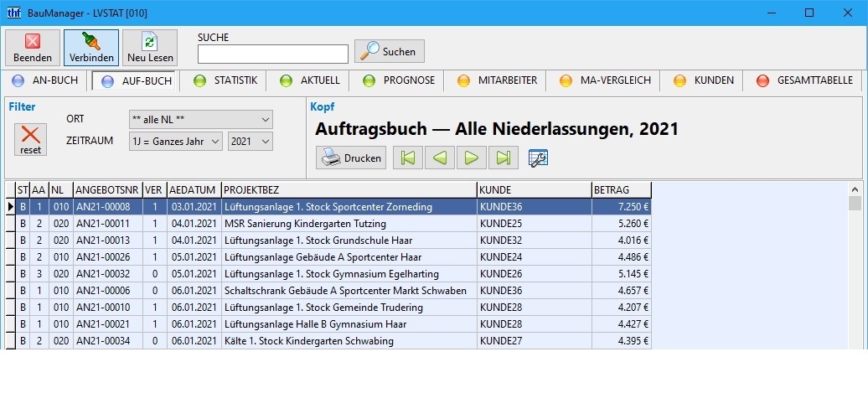Click the red X filter reset button
The height and width of the screenshot is (419, 868).
30,139
